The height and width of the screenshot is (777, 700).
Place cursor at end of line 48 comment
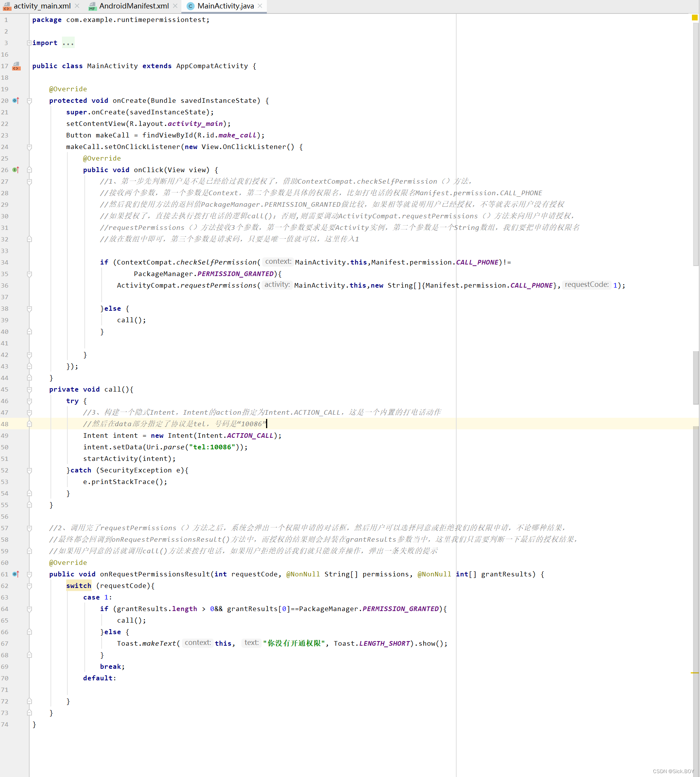[x=266, y=424]
